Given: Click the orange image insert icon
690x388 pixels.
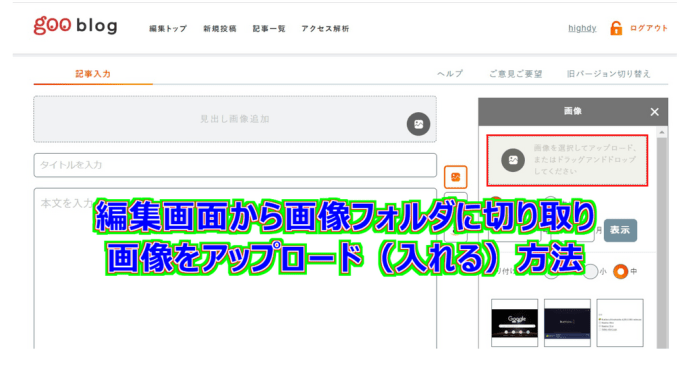Looking at the screenshot, I should [x=455, y=177].
